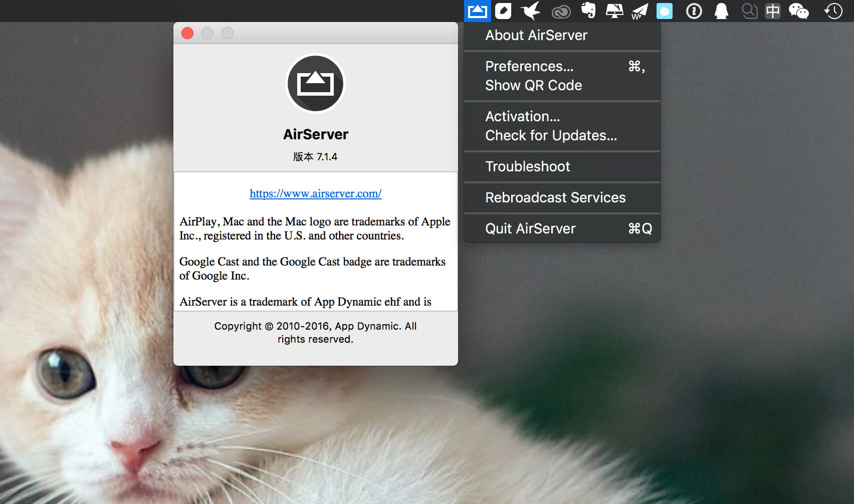Click the 1Password menu bar icon
The height and width of the screenshot is (504, 854).
click(x=694, y=11)
